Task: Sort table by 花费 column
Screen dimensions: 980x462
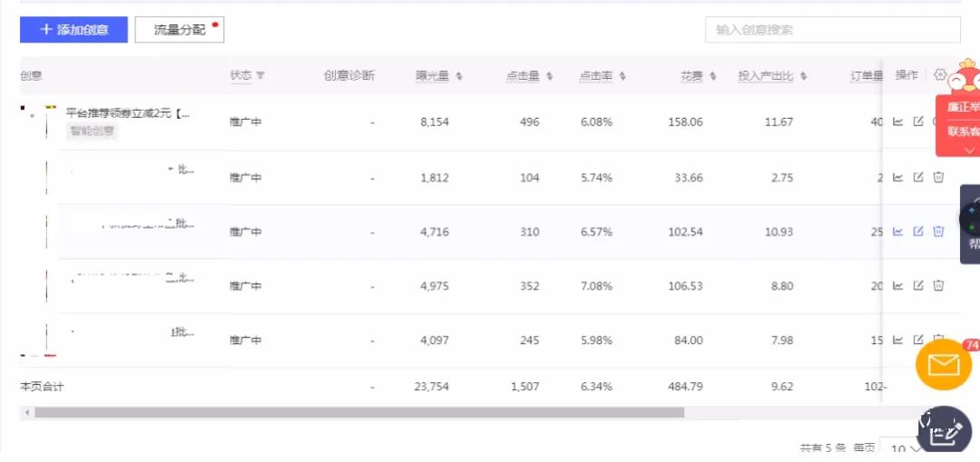Action: click(x=713, y=76)
